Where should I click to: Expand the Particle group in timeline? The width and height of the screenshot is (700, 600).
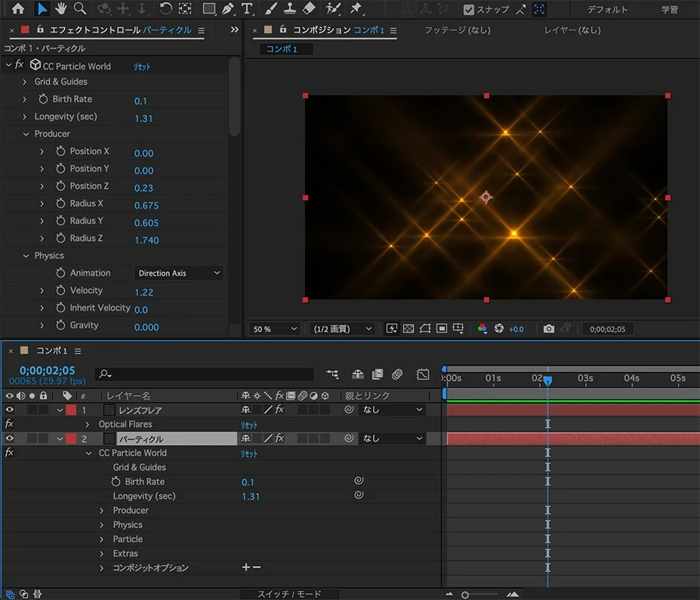[102, 539]
